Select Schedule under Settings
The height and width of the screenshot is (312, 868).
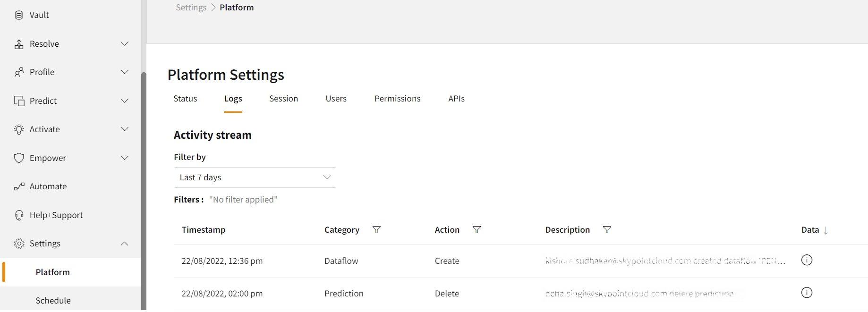53,301
